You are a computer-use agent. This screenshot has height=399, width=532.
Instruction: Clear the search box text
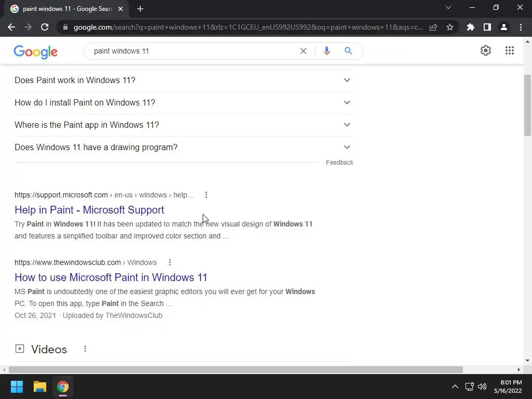coord(303,51)
